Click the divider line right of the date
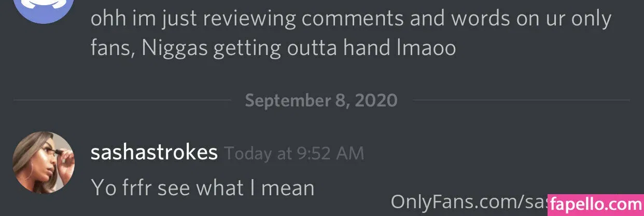644x216 pixels. pyautogui.click(x=521, y=100)
